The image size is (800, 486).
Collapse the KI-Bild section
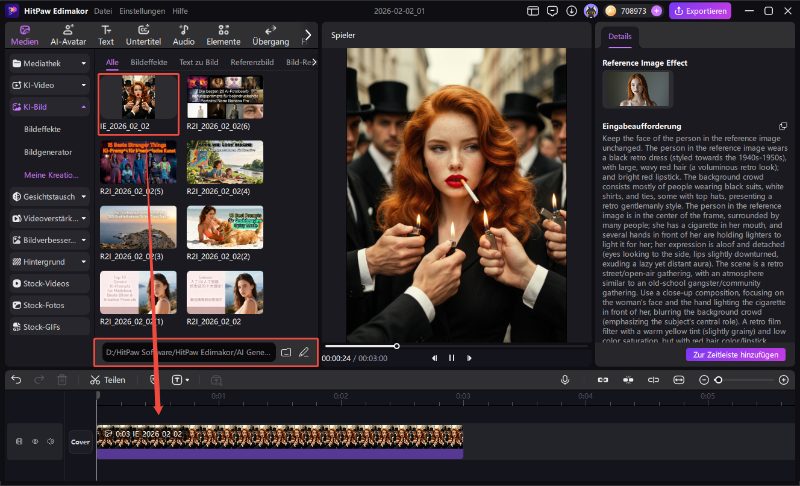(83, 107)
